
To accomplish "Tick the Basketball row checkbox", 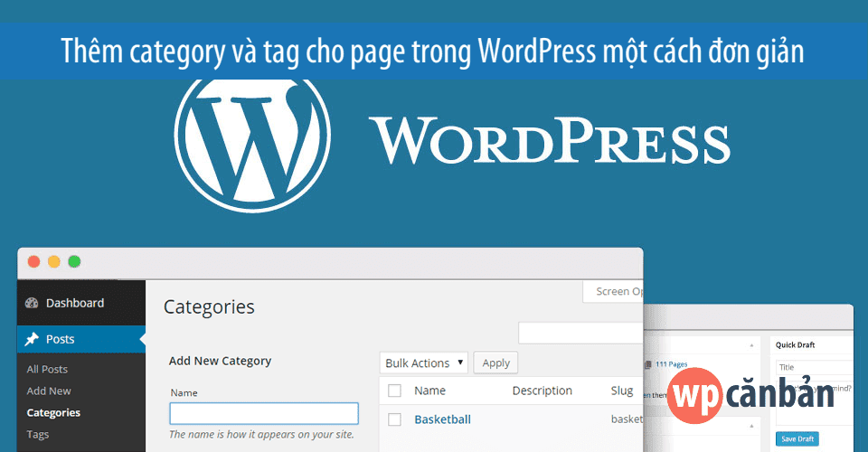I will coord(394,419).
